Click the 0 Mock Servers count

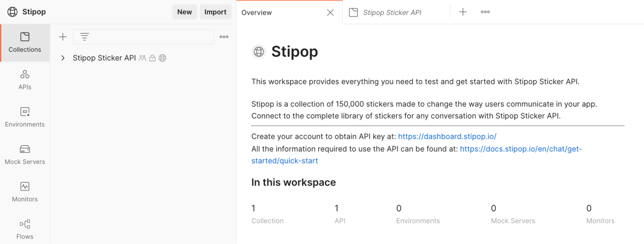[513, 214]
